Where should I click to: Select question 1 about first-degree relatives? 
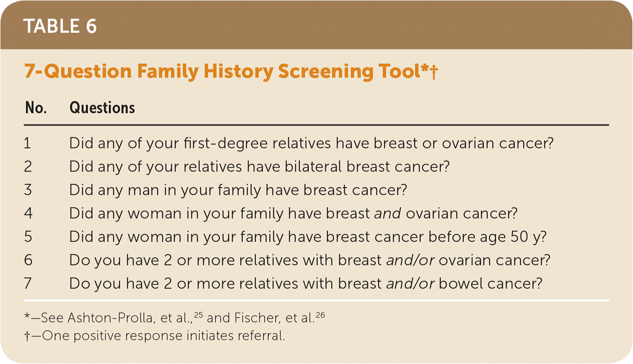pos(311,143)
